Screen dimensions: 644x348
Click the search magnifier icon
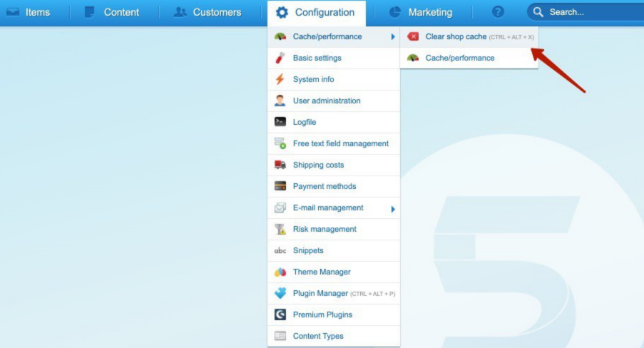(538, 12)
